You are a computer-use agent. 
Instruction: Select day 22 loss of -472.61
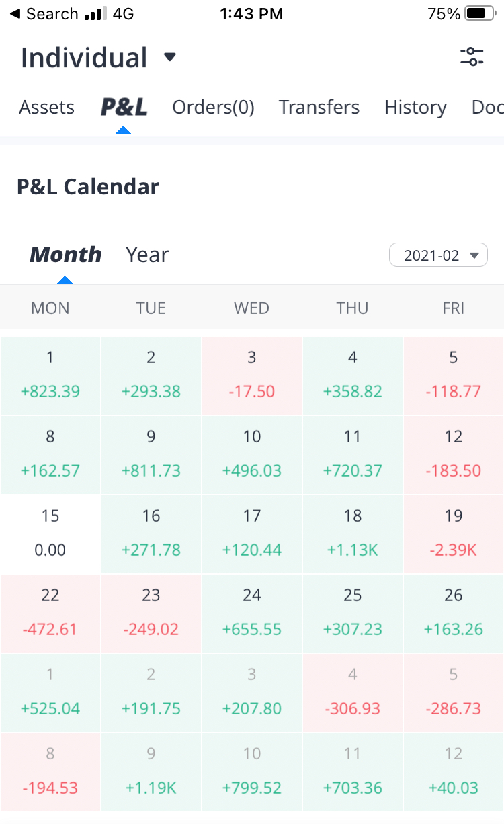pos(50,613)
